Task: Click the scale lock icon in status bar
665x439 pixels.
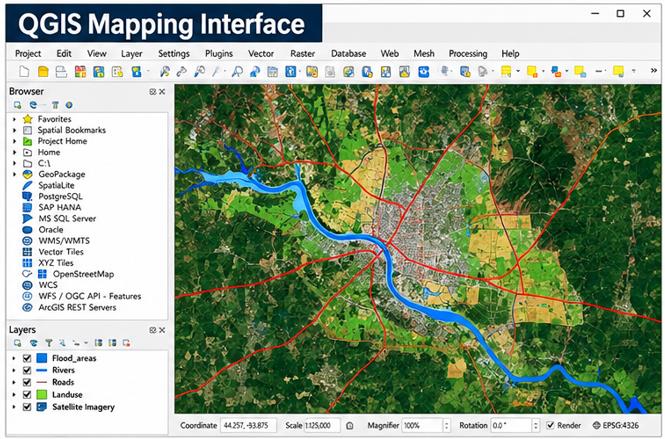Action: (350, 425)
